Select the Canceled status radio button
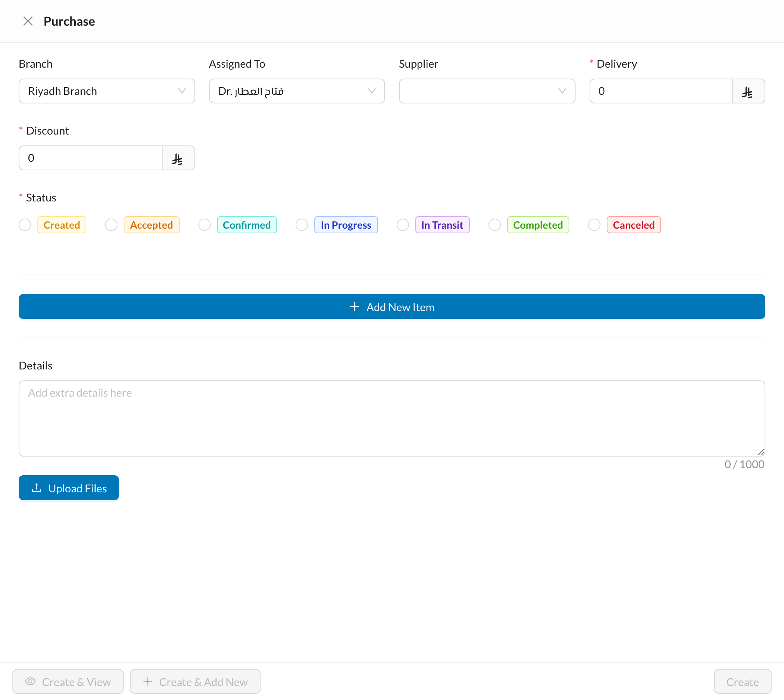This screenshot has width=784, height=700. point(594,225)
